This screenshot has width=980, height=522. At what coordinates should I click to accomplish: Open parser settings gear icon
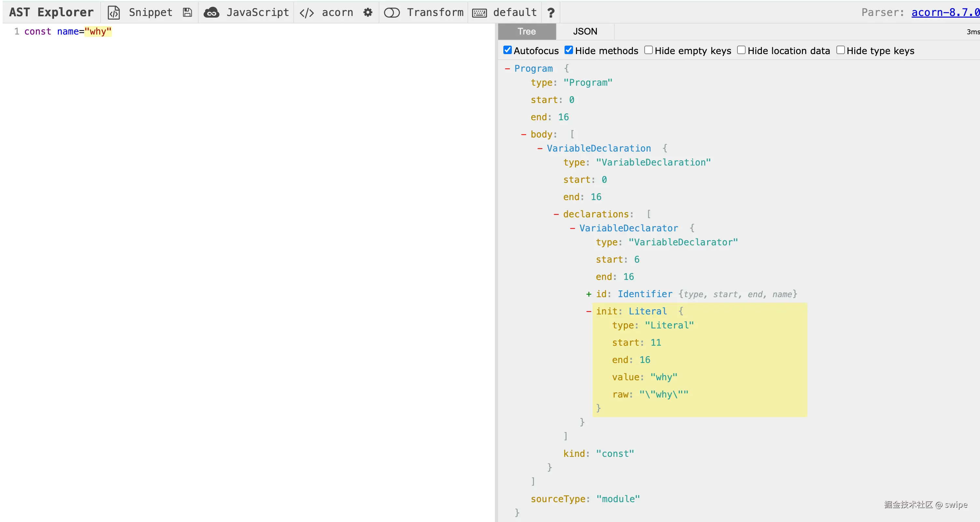point(368,13)
